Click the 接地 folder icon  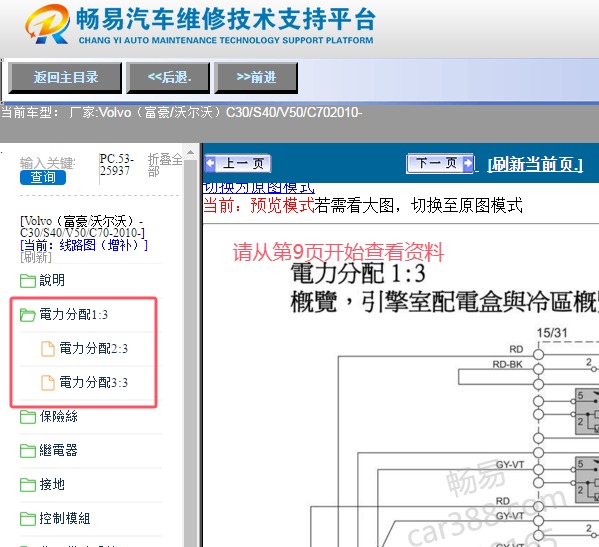(x=28, y=485)
